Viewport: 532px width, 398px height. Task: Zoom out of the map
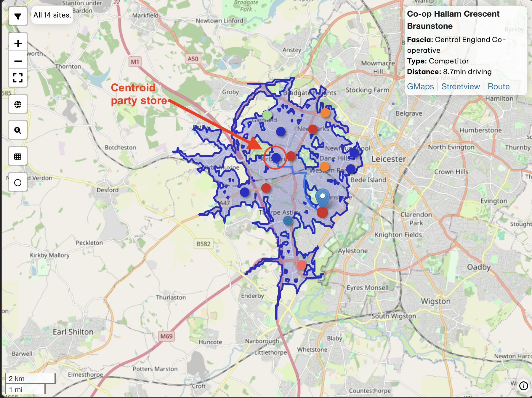pos(18,61)
